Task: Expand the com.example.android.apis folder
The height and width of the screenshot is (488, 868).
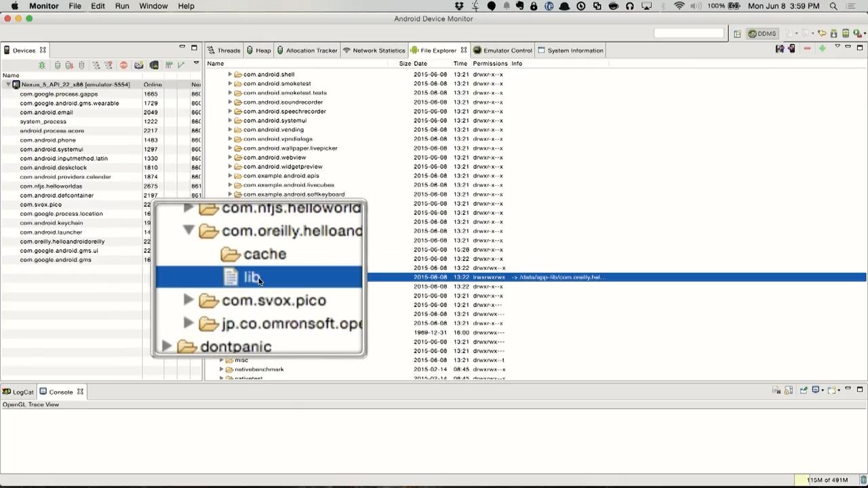Action: (230, 176)
